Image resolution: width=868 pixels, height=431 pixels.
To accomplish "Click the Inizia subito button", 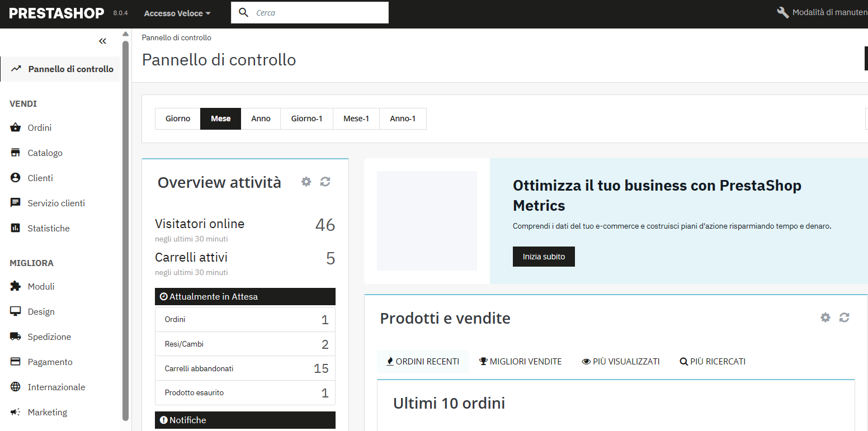I will [x=544, y=257].
